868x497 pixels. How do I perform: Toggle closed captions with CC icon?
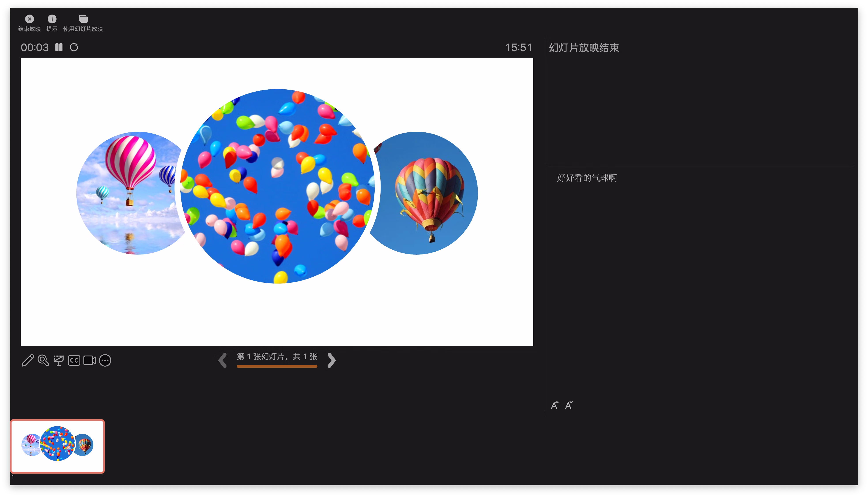74,360
